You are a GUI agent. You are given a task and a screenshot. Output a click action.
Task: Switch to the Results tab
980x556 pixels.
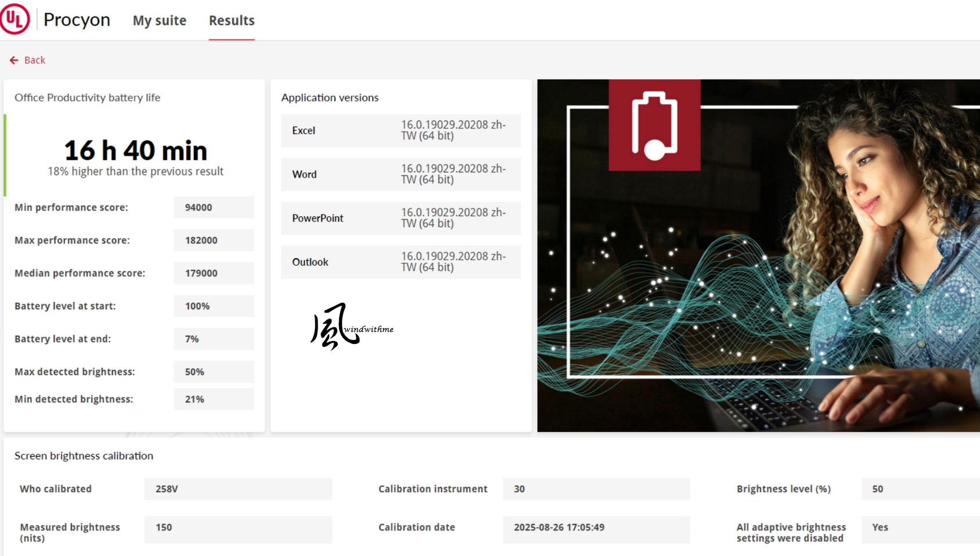(x=232, y=20)
